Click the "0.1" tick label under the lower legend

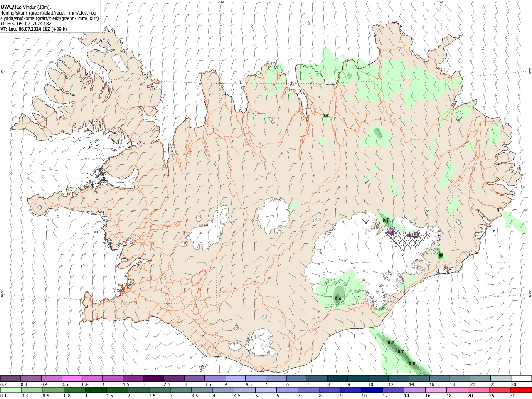click(3, 397)
